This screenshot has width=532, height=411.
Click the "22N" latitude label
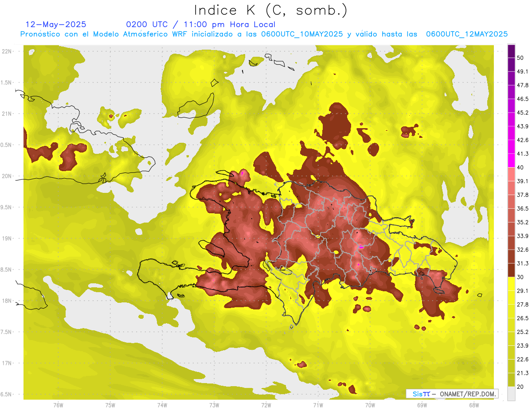[x=7, y=51]
